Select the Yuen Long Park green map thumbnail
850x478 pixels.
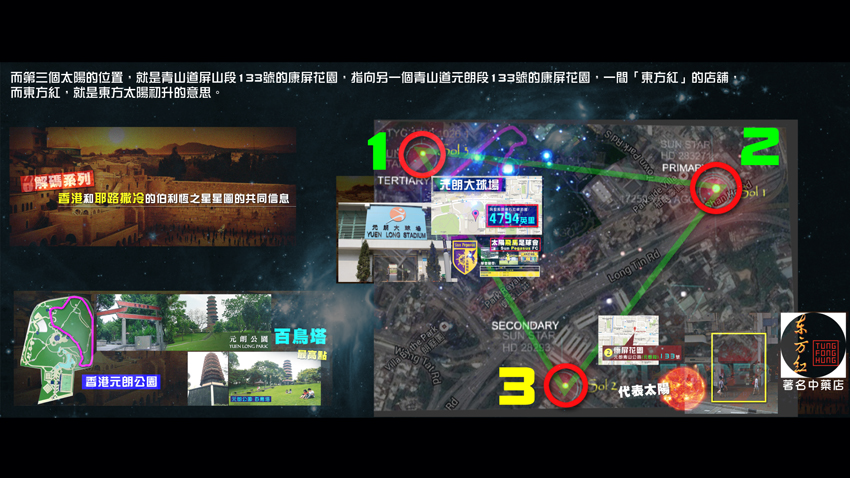pyautogui.click(x=56, y=350)
